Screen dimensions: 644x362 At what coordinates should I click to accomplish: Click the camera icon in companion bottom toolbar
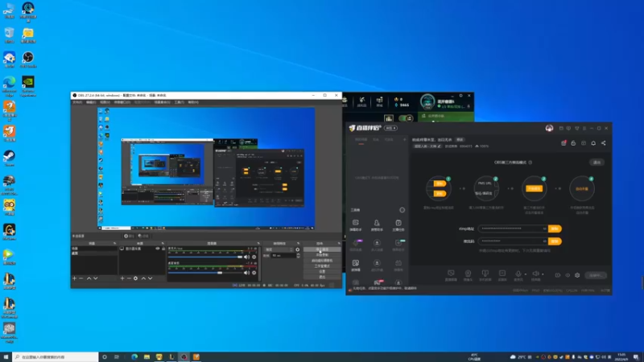[x=468, y=274]
